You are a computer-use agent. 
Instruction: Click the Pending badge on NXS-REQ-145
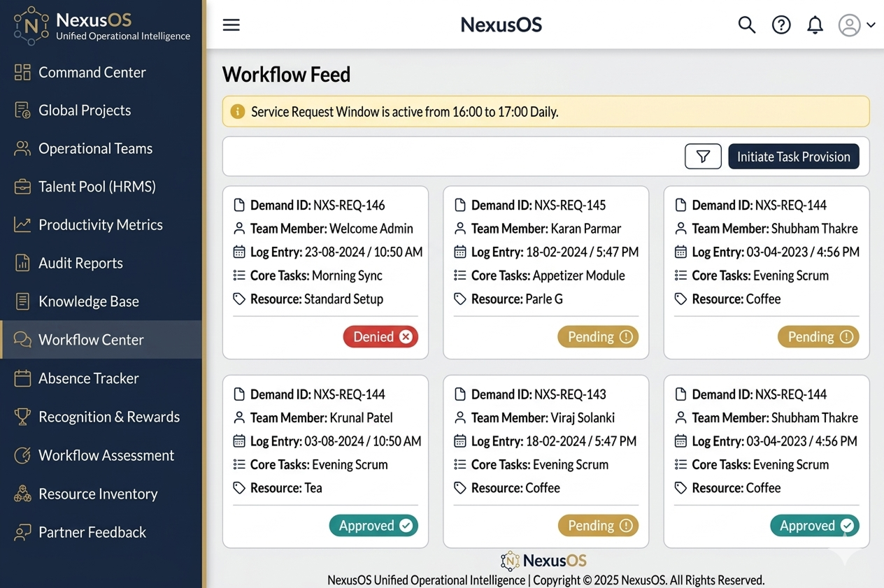598,337
